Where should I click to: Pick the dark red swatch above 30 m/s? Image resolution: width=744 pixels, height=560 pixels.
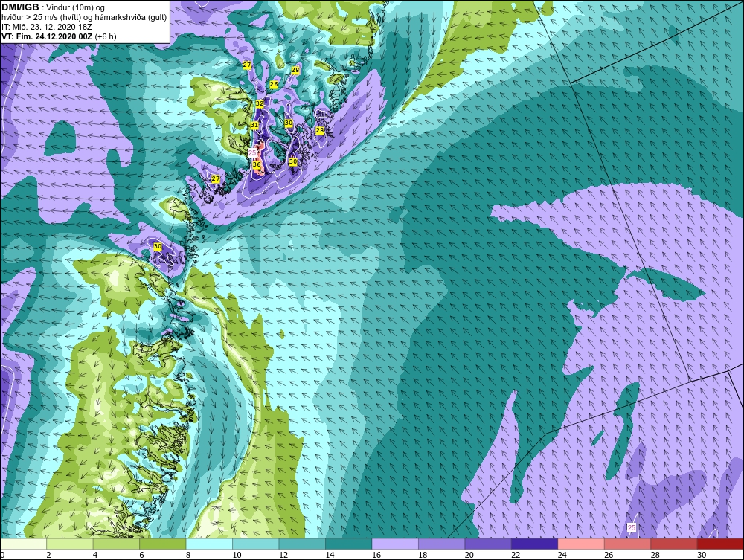721,544
